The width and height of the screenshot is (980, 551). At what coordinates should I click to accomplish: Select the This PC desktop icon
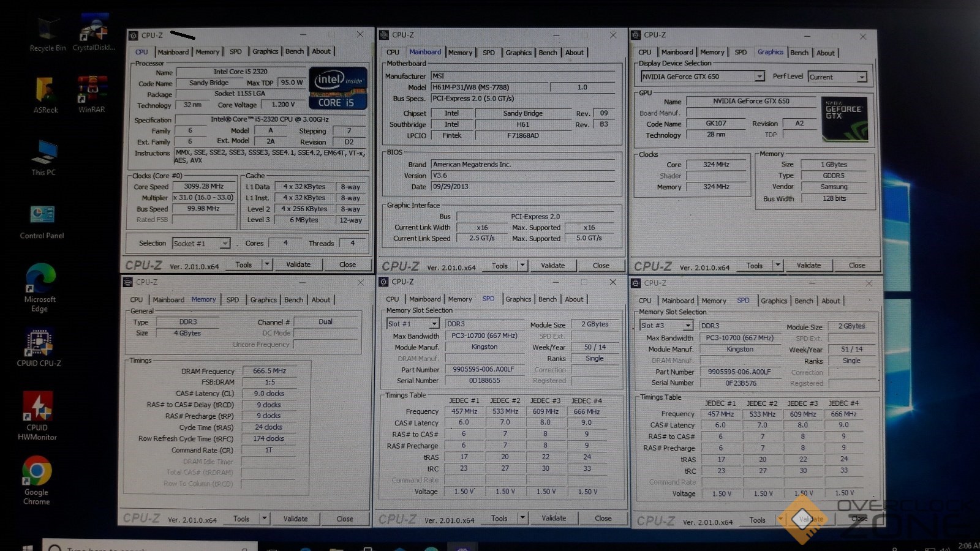(x=44, y=158)
